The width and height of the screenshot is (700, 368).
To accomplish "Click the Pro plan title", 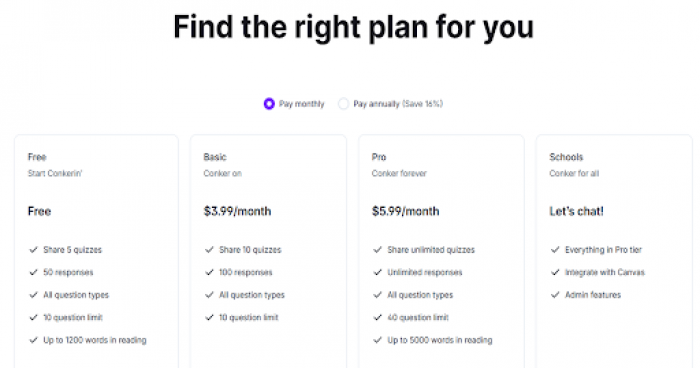I will click(379, 157).
